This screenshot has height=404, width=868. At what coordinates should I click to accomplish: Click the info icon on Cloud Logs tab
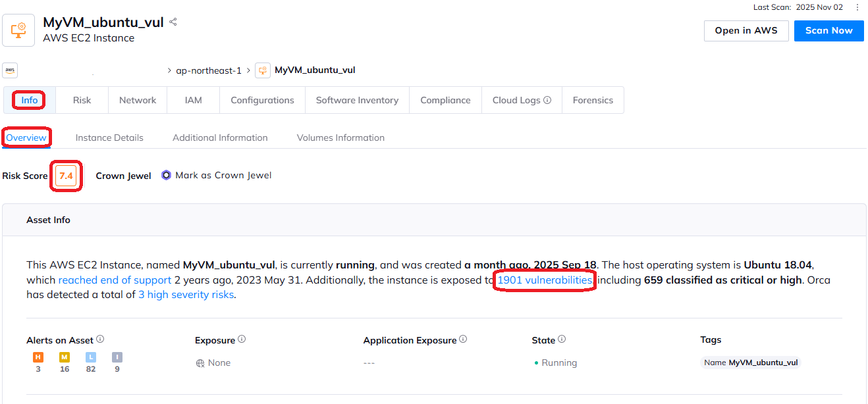pos(547,100)
